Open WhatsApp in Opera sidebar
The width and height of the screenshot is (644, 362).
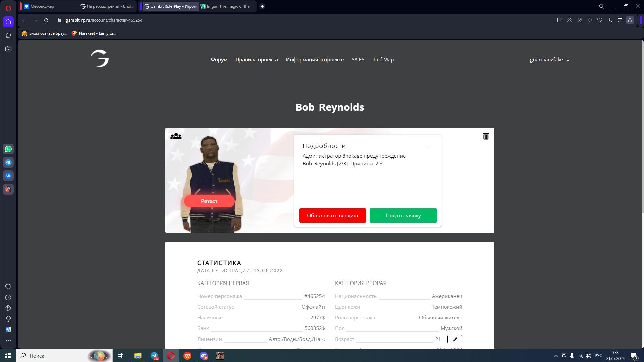click(x=8, y=149)
